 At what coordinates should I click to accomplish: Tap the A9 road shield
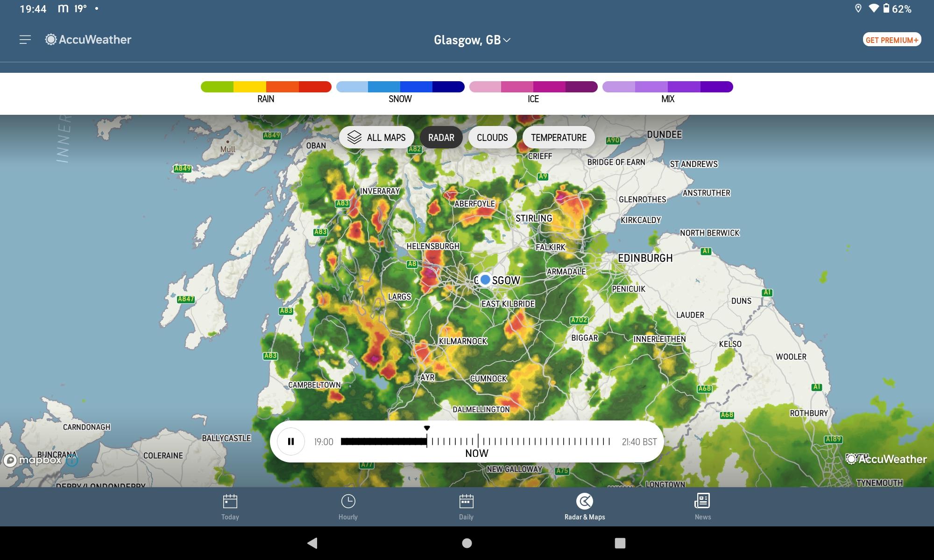(x=542, y=176)
